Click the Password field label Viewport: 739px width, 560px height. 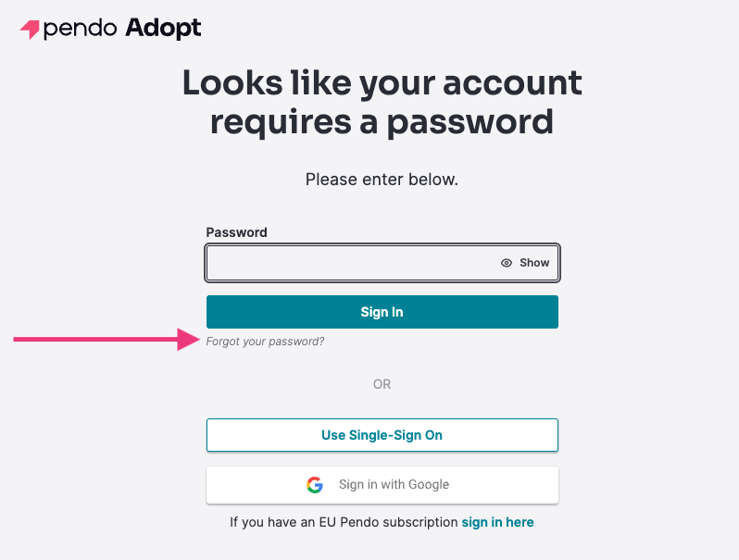coord(236,232)
